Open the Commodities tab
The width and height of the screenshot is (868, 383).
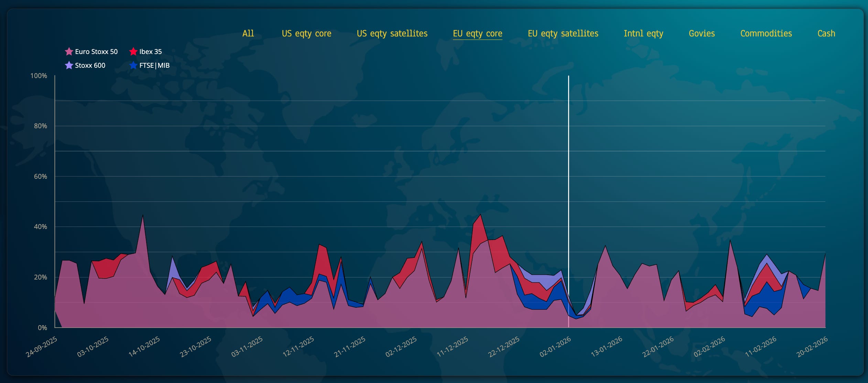coord(766,33)
